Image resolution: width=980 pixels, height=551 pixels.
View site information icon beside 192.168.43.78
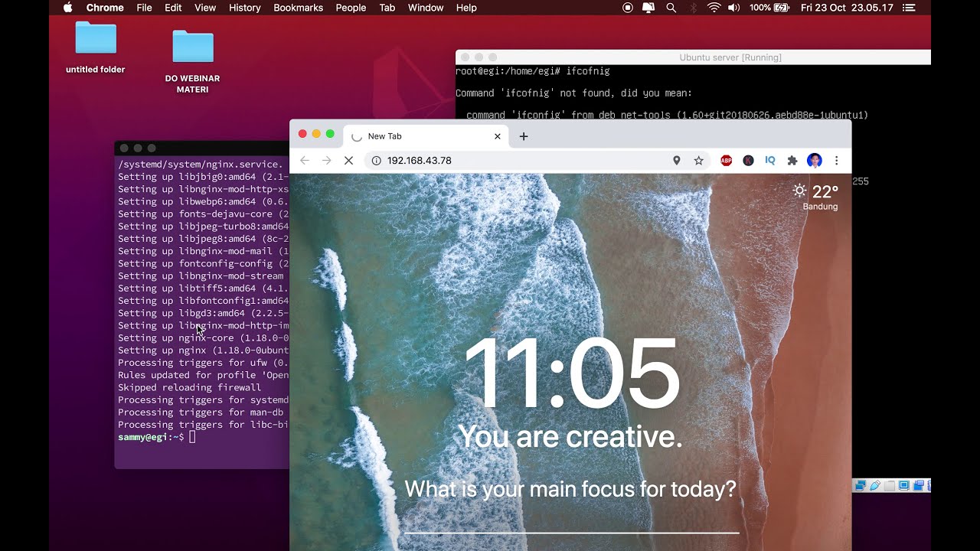[376, 161]
